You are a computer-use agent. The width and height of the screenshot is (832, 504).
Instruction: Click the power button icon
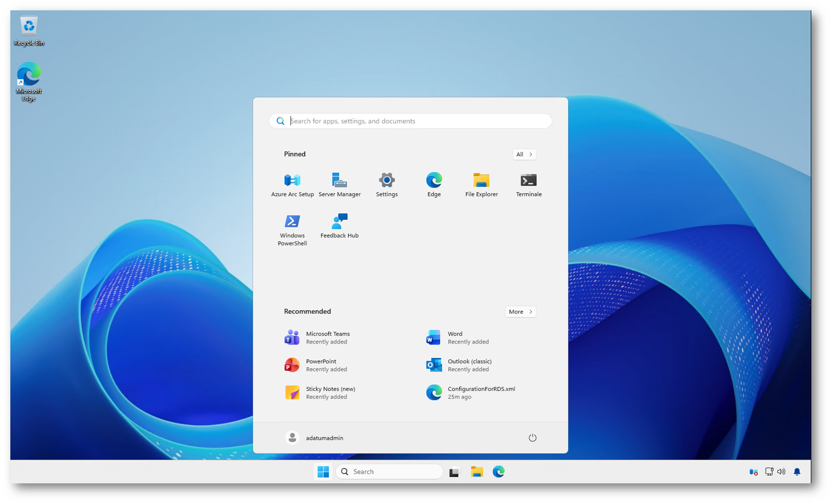click(532, 438)
